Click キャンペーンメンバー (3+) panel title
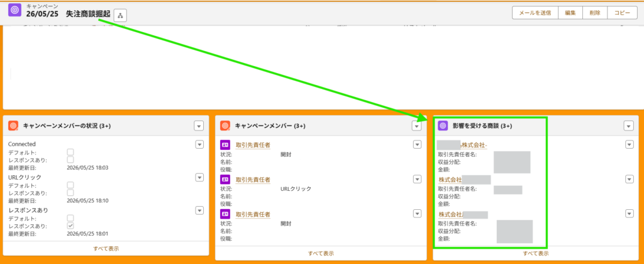Viewport: 644px width, 264px height. pos(270,126)
